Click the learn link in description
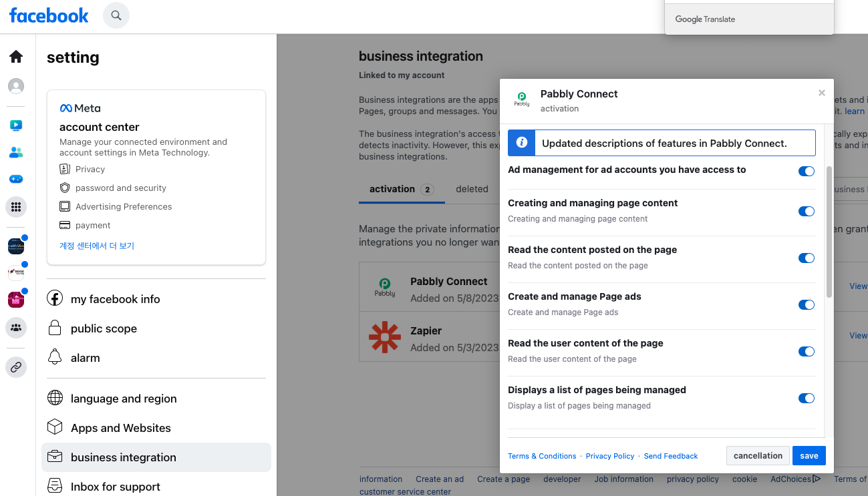This screenshot has width=868, height=496. click(855, 111)
